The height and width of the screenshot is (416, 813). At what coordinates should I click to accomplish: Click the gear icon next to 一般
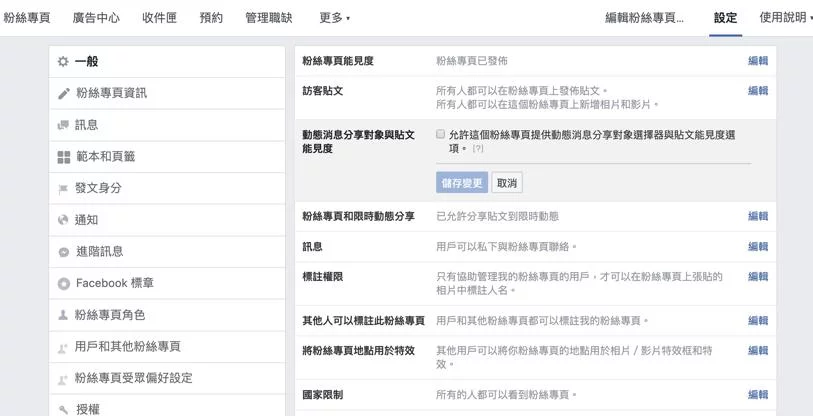point(63,62)
